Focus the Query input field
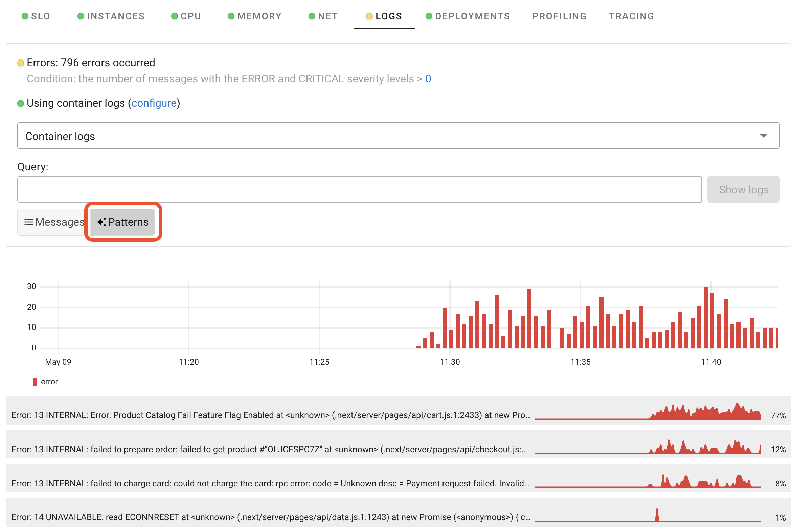Image resolution: width=795 pixels, height=532 pixels. 359,189
